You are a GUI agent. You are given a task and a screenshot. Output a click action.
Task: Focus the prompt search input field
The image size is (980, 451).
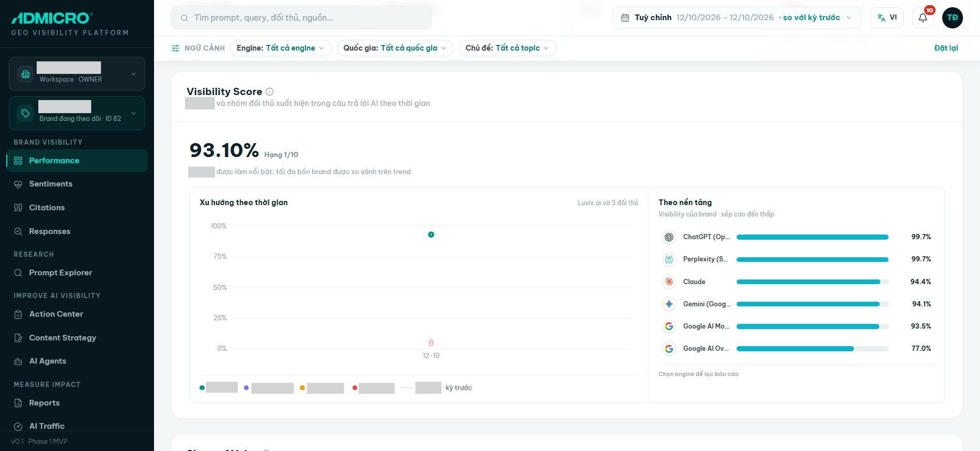(301, 18)
